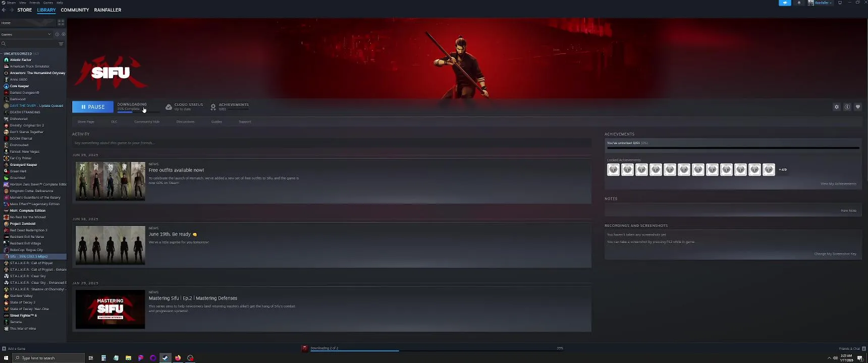Collapse the Uncategorized collection
868x363 pixels.
point(2,53)
